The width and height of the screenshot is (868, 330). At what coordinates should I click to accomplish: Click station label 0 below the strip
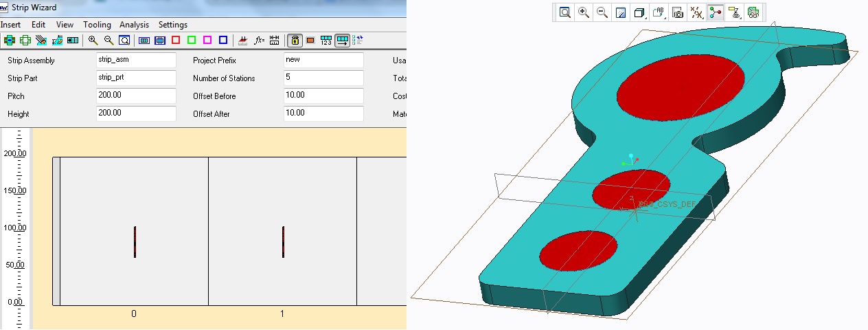click(x=134, y=314)
